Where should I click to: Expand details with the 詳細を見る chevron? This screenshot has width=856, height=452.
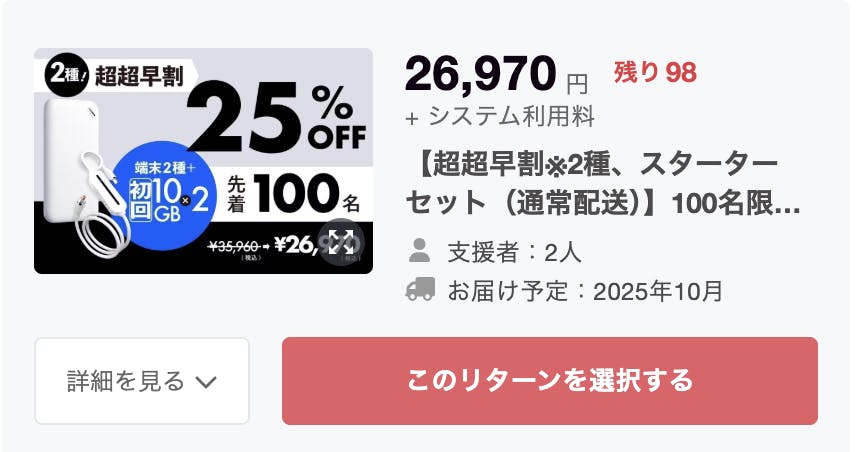(x=206, y=381)
